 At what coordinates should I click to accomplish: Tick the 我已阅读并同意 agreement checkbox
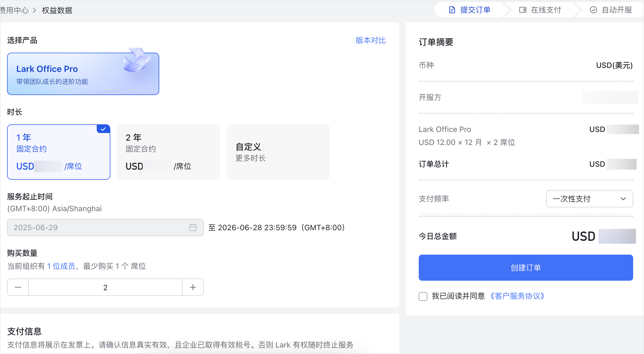point(423,296)
